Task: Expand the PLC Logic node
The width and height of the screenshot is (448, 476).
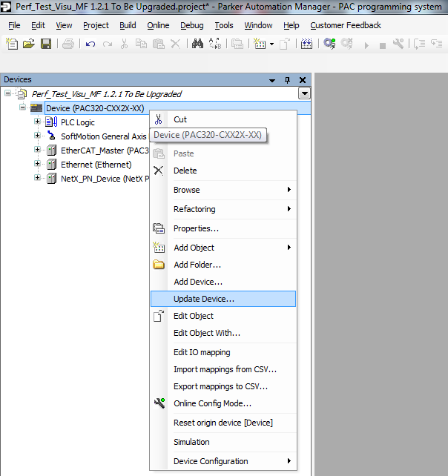Action: tap(37, 121)
